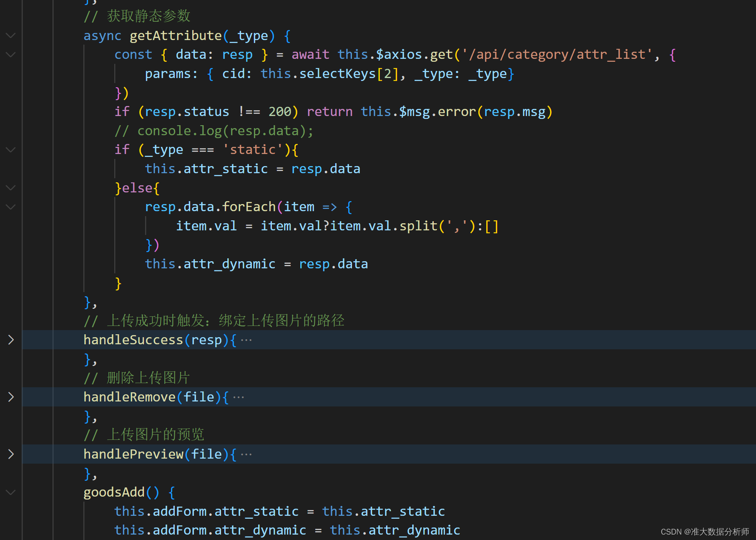Viewport: 756px width, 540px height.
Task: Click selectKeys in the params line
Action: 337,74
